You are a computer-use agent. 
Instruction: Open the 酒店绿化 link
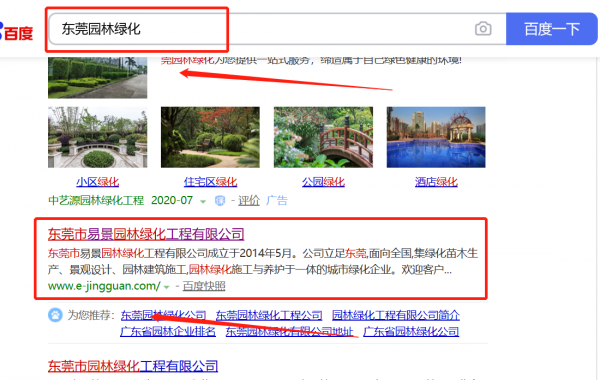[436, 182]
